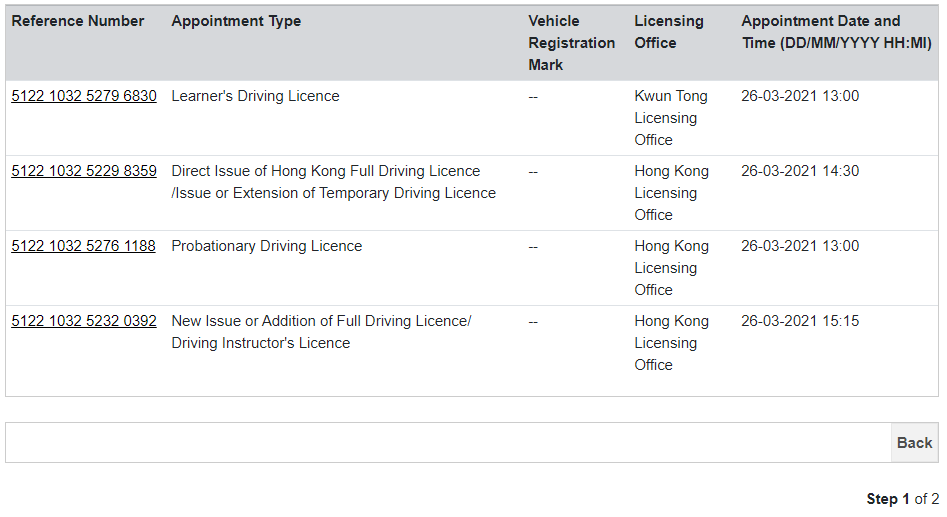Open reference number 5122 1032 5279 6830
Image resolution: width=947 pixels, height=517 pixels.
coord(84,96)
